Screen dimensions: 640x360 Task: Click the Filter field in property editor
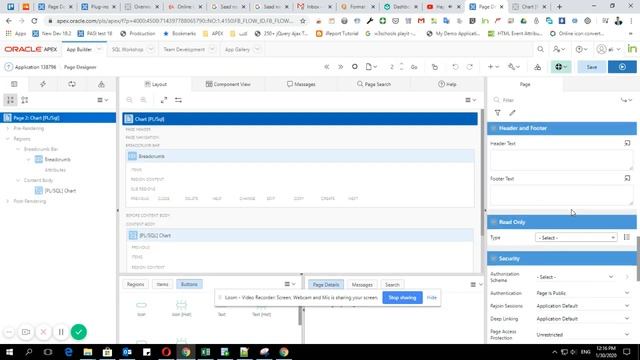pyautogui.click(x=557, y=100)
